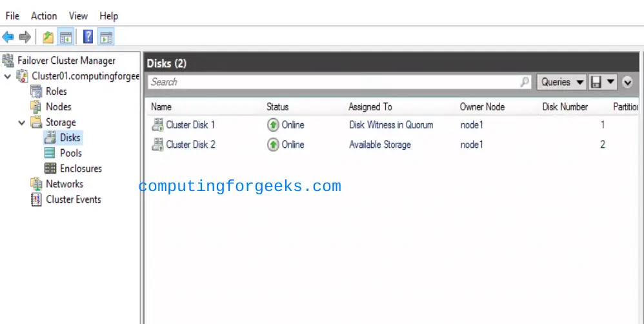644x324 pixels.
Task: Select the Storage label in tree
Action: 61,123
